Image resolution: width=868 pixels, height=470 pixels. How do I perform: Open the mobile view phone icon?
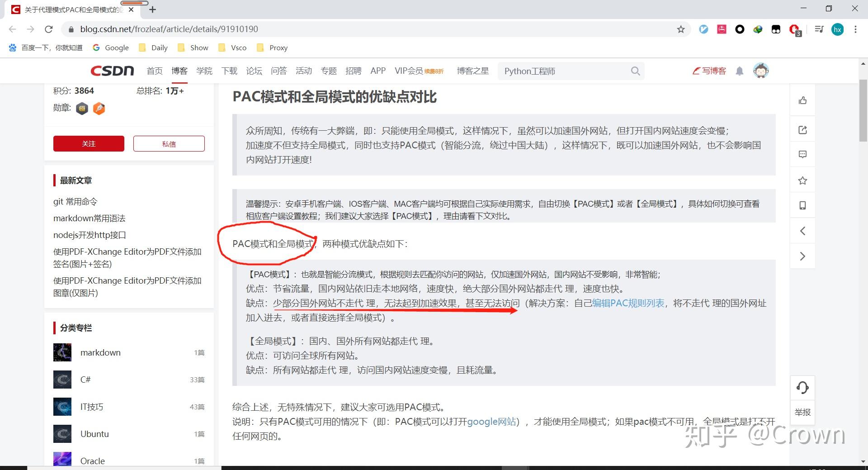pos(802,205)
